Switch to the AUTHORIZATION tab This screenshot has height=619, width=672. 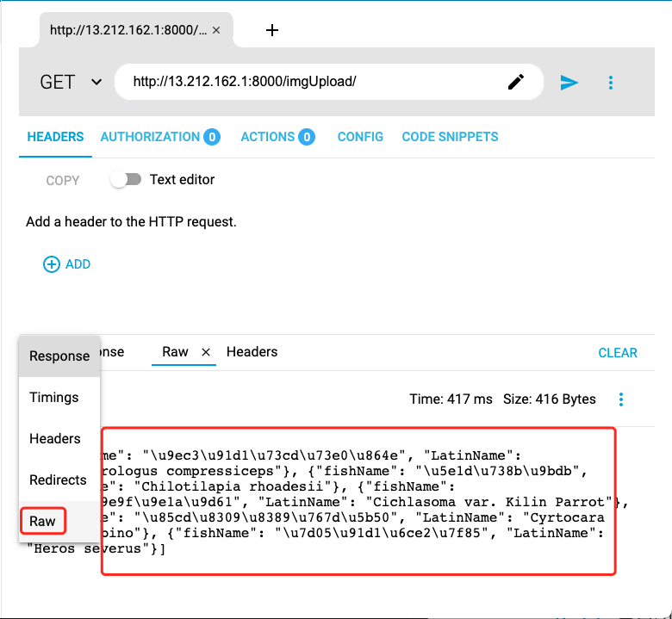coord(160,137)
